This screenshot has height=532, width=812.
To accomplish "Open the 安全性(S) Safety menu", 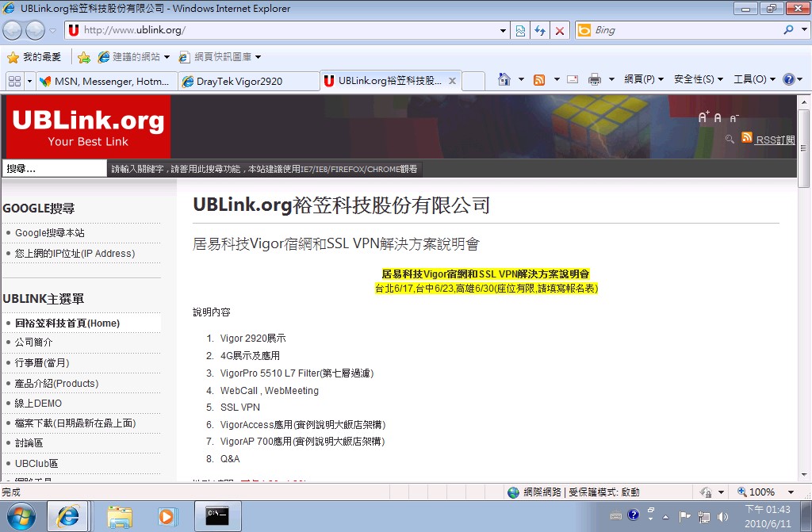I will (x=698, y=79).
